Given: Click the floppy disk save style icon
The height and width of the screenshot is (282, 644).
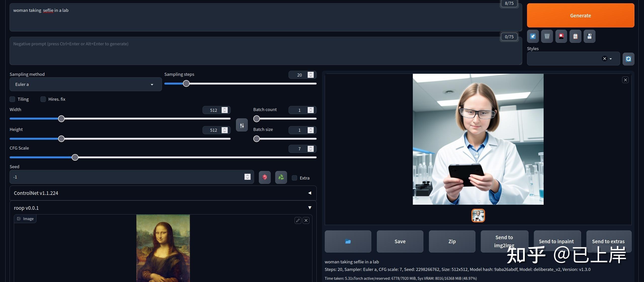Looking at the screenshot, I should tap(589, 36).
